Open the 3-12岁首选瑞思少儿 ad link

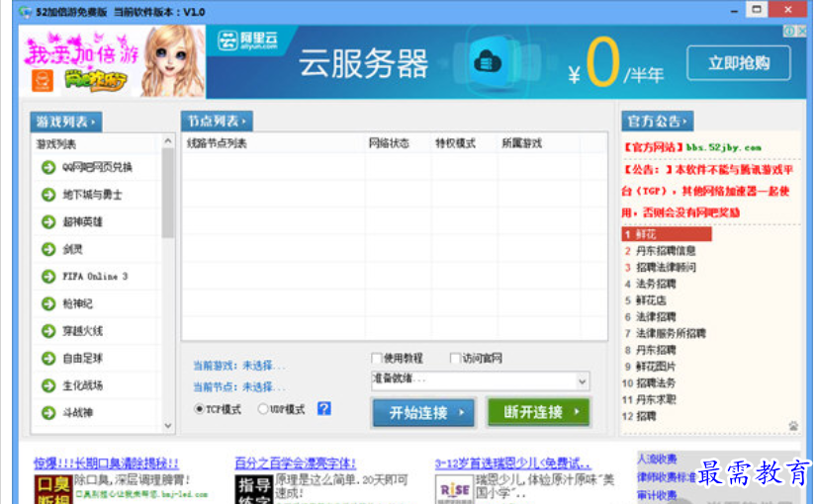click(x=512, y=462)
